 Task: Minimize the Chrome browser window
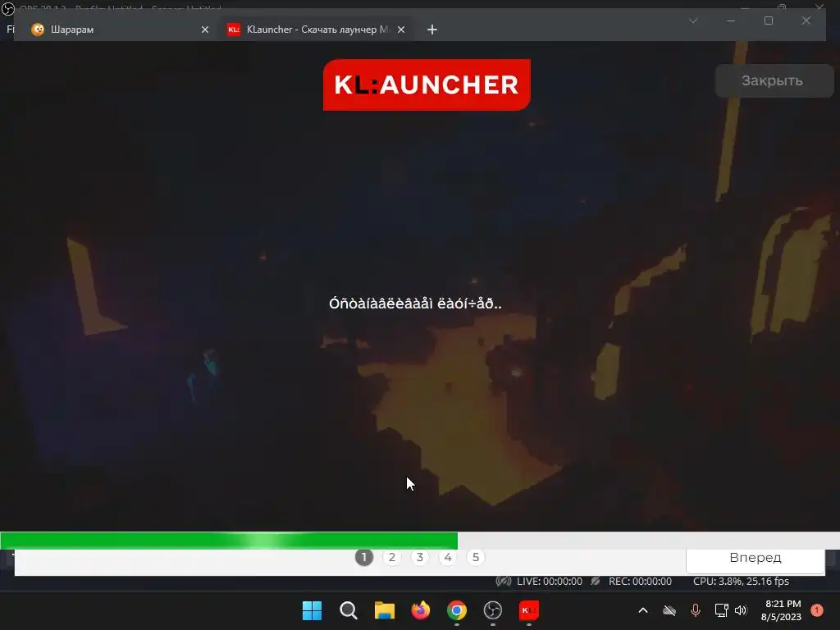731,21
